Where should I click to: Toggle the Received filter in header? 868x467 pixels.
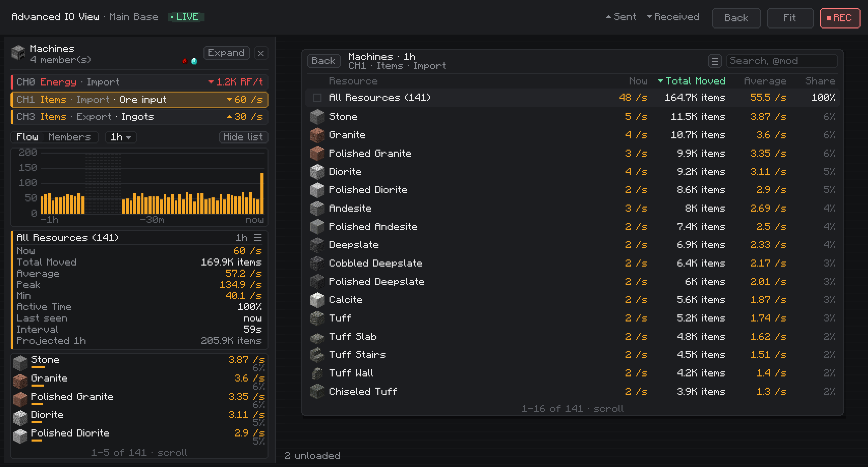(x=673, y=17)
